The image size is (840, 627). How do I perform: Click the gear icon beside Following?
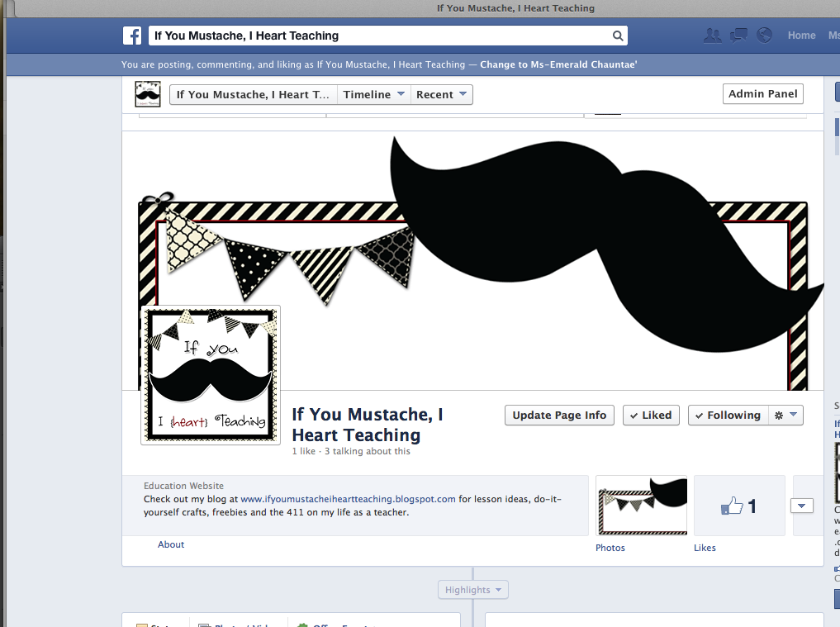(x=778, y=416)
